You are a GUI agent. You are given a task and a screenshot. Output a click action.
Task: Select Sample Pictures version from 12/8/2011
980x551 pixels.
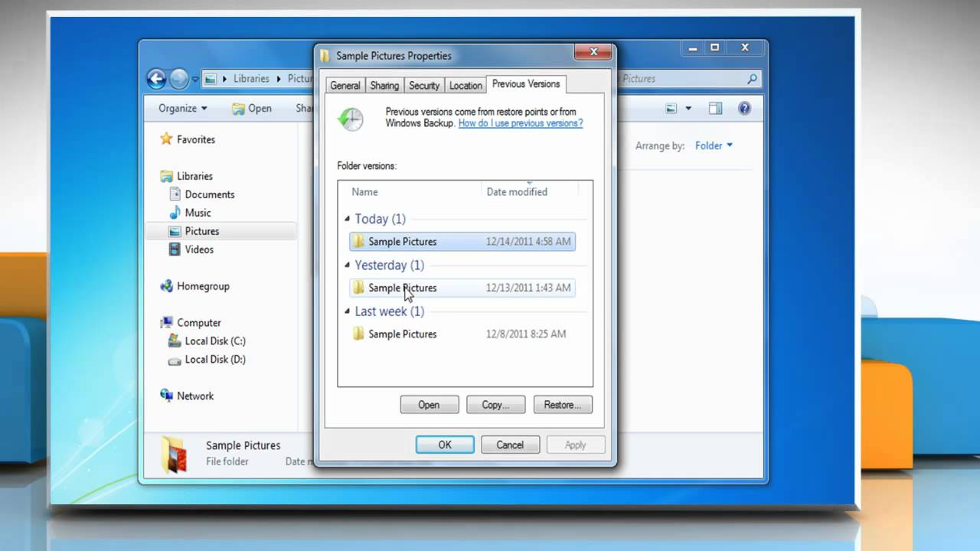click(462, 334)
